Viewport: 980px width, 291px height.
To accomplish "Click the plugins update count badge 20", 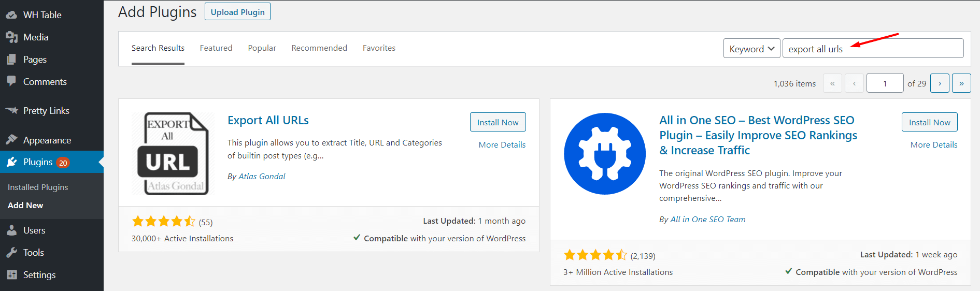I will [63, 163].
